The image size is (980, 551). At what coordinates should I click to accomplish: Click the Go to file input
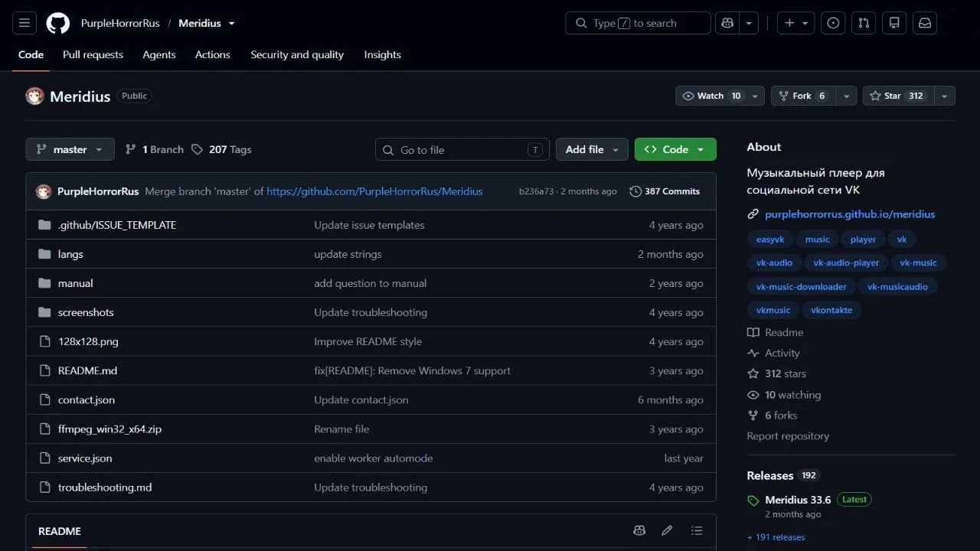pyautogui.click(x=462, y=149)
